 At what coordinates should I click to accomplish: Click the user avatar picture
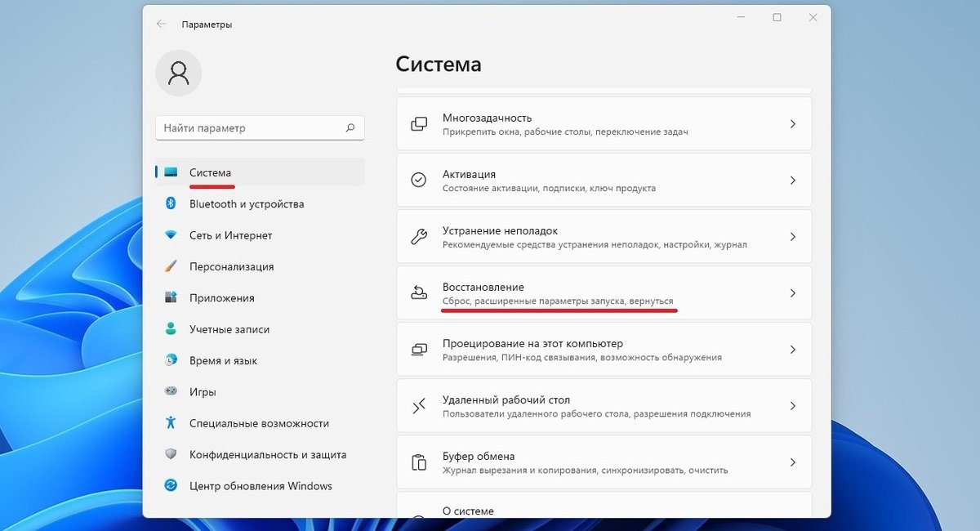[x=178, y=74]
